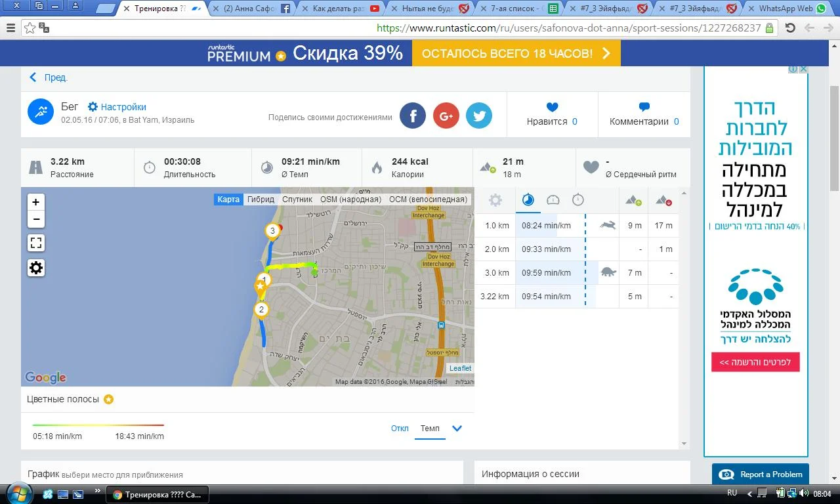Image resolution: width=840 pixels, height=504 pixels.
Task: Click the pace color gradient bar
Action: click(98, 425)
